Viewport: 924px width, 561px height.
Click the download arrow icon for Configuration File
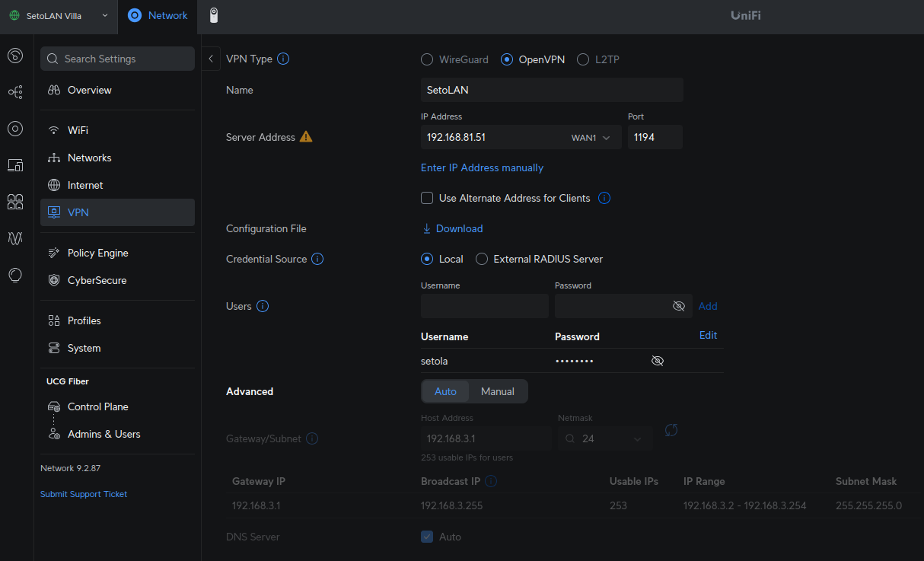(427, 228)
